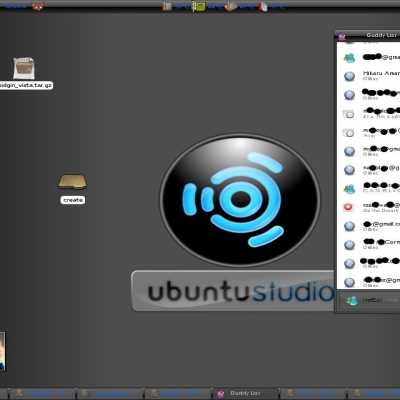Select the buddy with Away status text

tap(368, 133)
